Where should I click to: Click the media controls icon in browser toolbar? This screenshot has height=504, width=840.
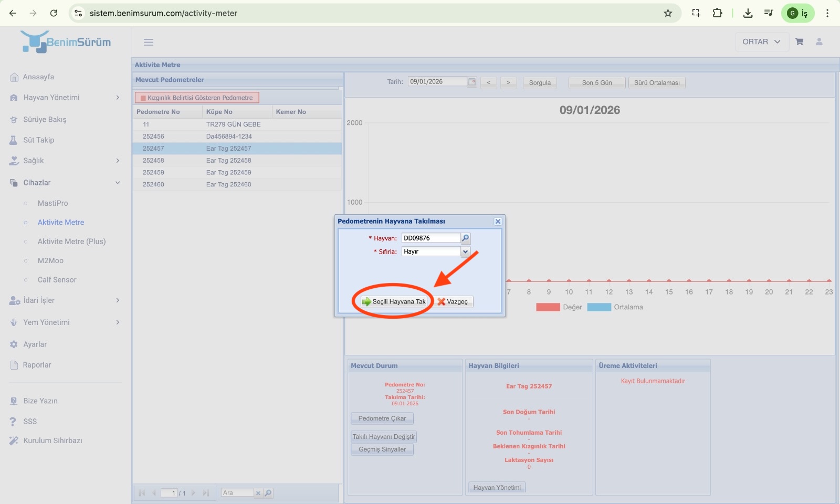769,13
